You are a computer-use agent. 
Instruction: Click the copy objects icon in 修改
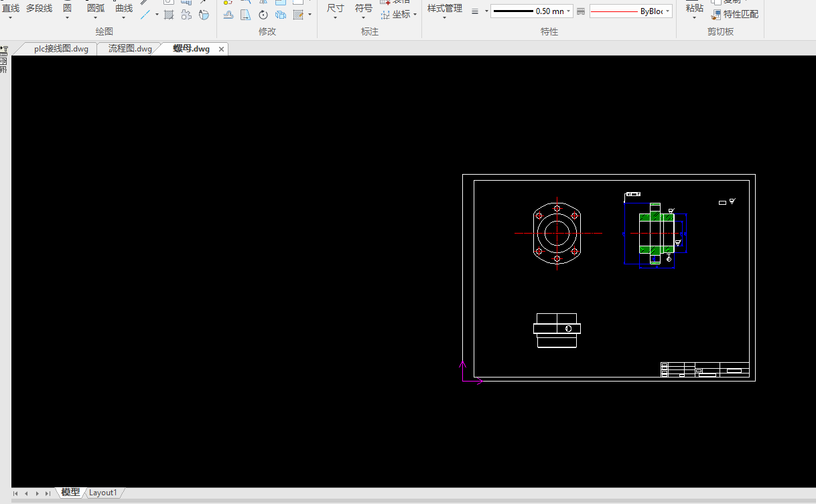(281, 14)
